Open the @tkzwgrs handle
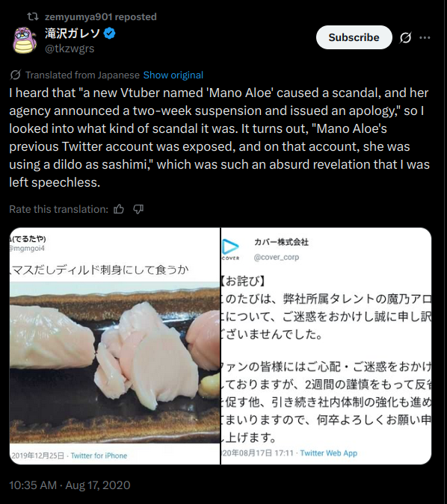Image resolution: width=447 pixels, height=504 pixels. [x=70, y=49]
